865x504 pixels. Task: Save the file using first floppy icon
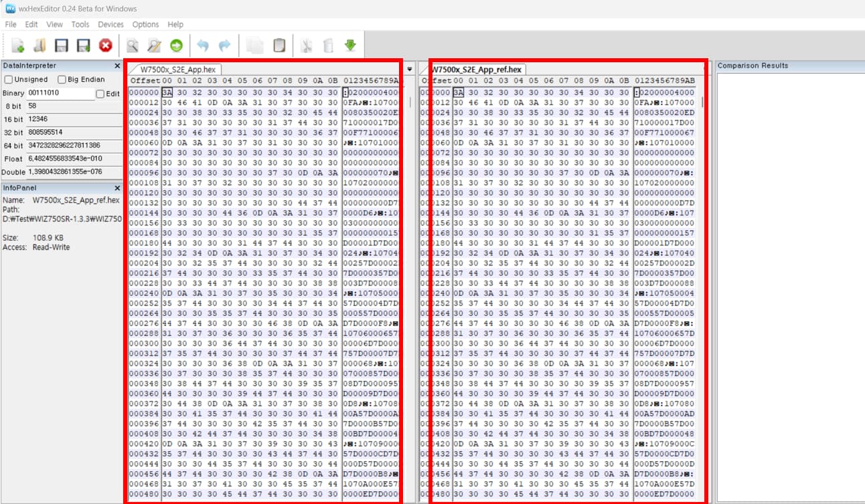(x=62, y=46)
